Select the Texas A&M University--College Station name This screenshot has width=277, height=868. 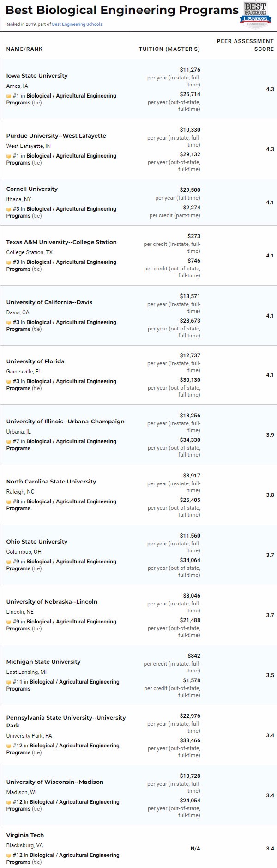coord(61,242)
